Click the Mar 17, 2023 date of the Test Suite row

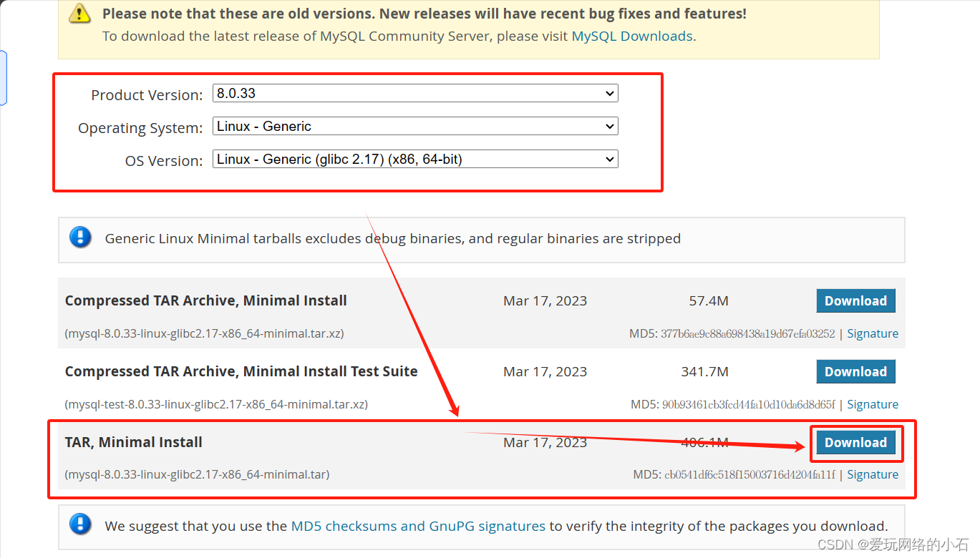pyautogui.click(x=545, y=372)
